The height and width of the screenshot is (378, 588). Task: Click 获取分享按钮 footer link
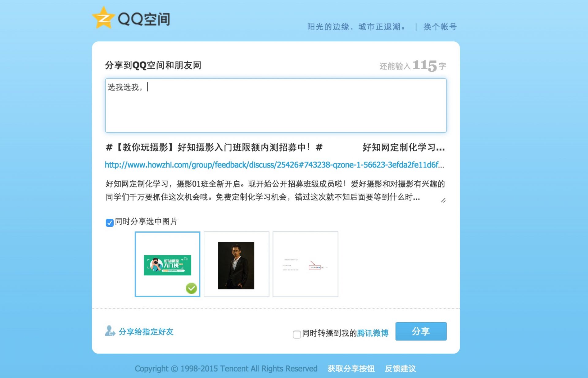351,369
